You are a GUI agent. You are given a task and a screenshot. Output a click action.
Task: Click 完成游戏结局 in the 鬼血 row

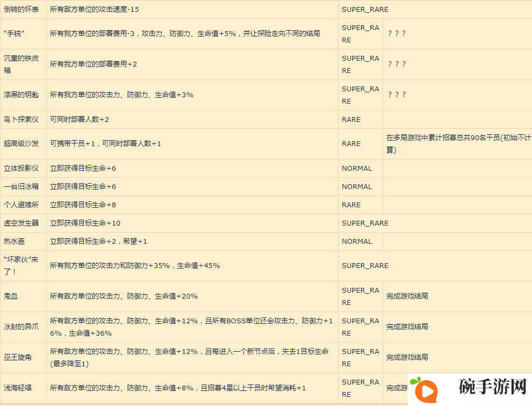407,296
